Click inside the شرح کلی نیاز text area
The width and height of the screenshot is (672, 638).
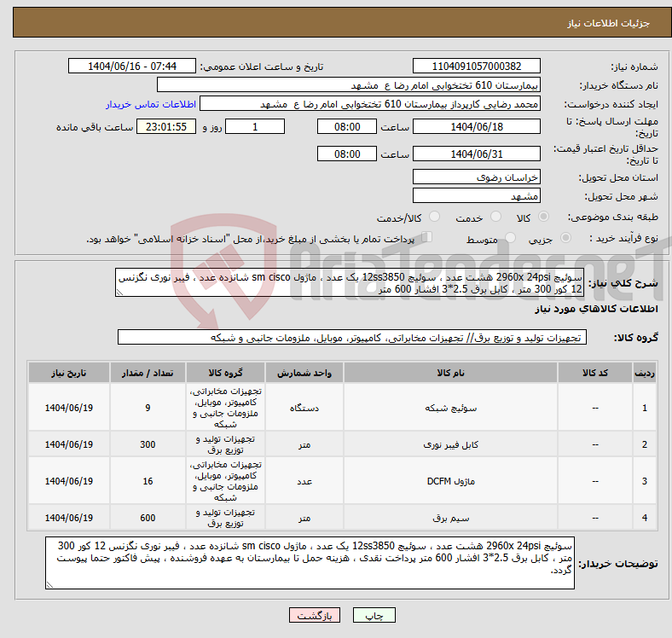click(350, 283)
